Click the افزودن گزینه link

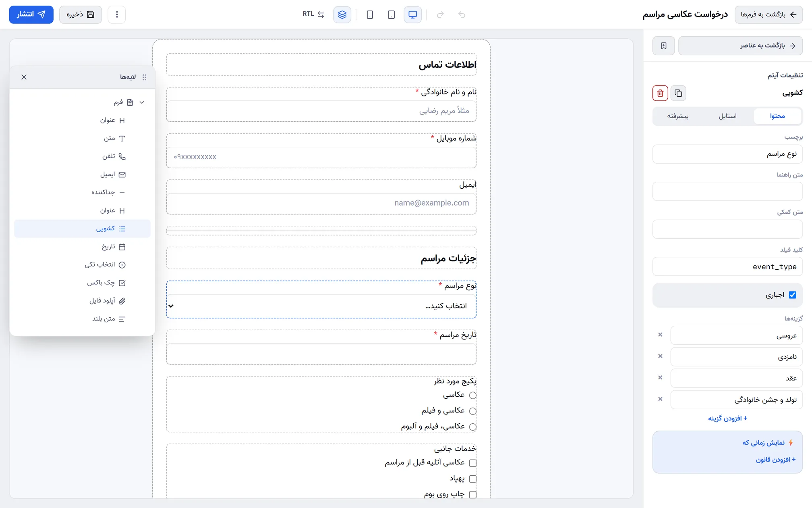tap(727, 418)
